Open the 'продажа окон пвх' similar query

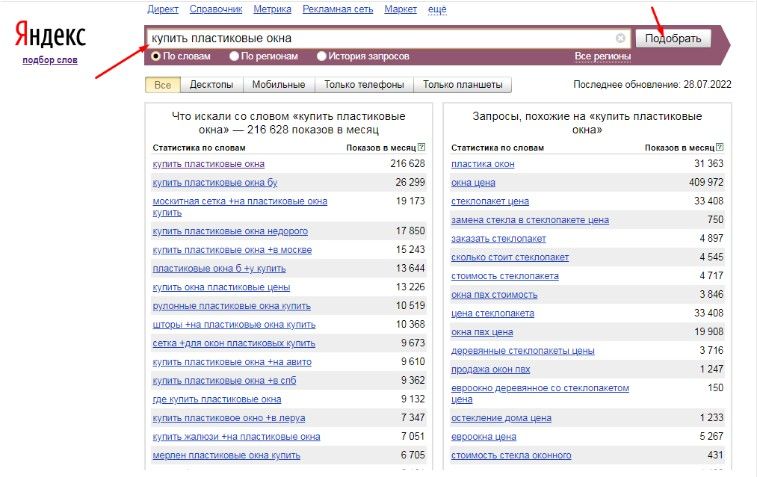tap(491, 369)
